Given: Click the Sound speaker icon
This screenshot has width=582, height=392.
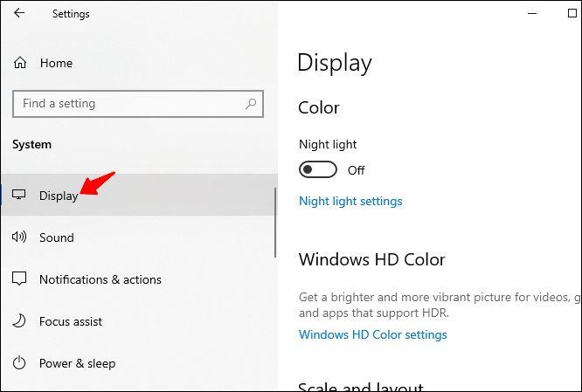Looking at the screenshot, I should tap(19, 237).
